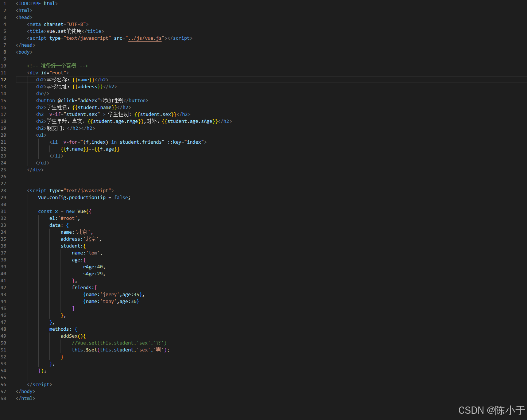The height and width of the screenshot is (420, 527).
Task: Click the opening '<body>' tag on line 8
Action: 24,52
